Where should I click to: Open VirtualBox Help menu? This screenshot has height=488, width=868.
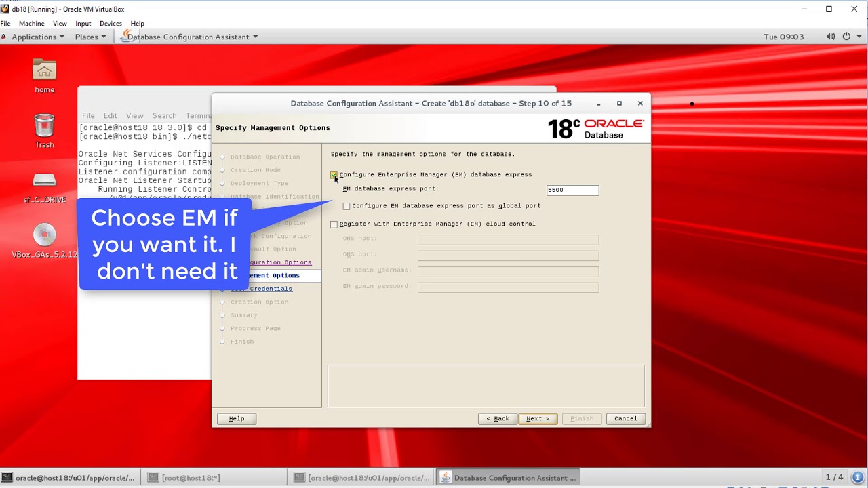(x=137, y=23)
